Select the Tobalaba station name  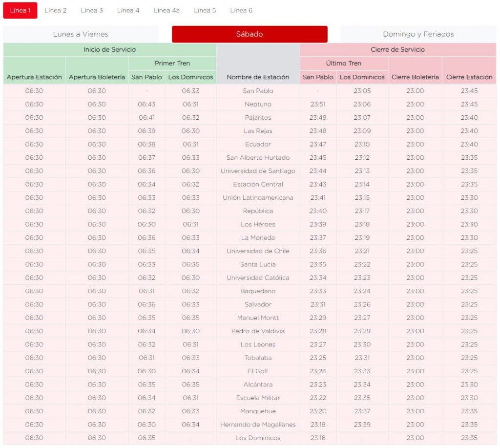pyautogui.click(x=258, y=358)
